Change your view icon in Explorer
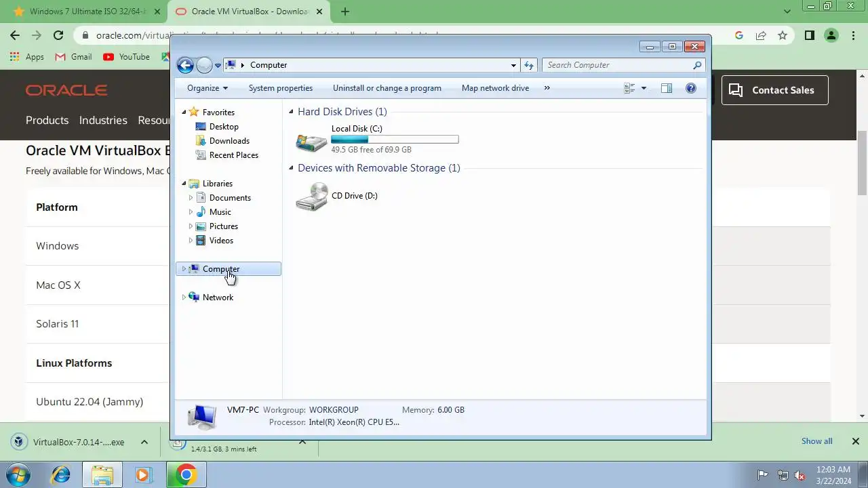The width and height of the screenshot is (868, 488). pyautogui.click(x=629, y=88)
